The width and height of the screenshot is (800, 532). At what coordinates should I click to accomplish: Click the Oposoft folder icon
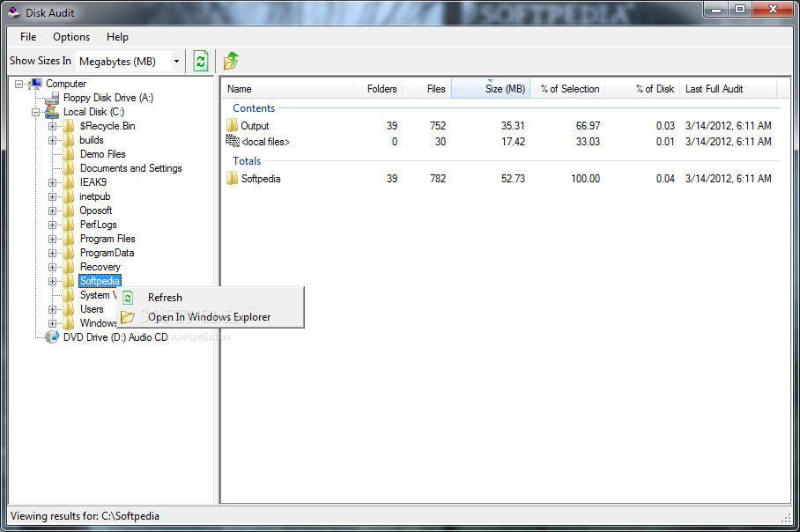pos(69,211)
